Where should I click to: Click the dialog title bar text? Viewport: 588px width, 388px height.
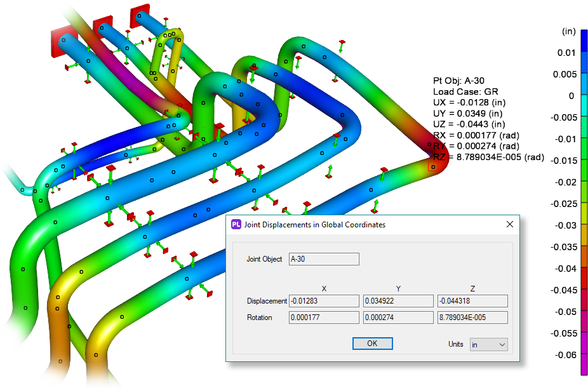click(314, 224)
